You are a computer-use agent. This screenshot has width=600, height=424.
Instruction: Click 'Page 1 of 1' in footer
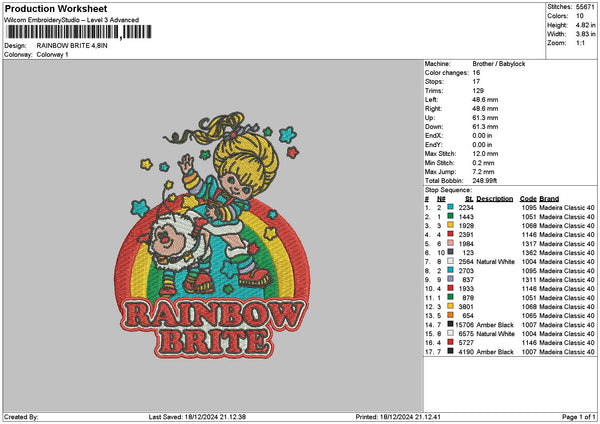579,417
